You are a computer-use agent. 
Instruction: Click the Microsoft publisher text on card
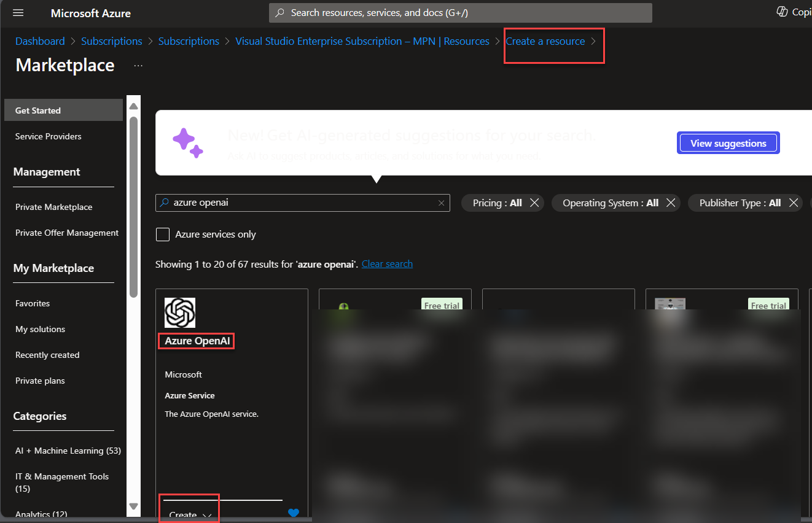point(183,374)
